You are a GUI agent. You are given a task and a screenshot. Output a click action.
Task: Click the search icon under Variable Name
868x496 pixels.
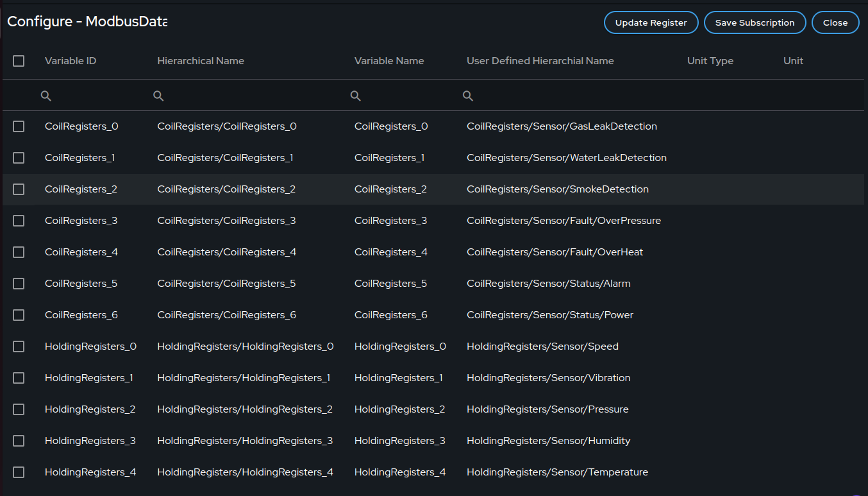pos(355,96)
